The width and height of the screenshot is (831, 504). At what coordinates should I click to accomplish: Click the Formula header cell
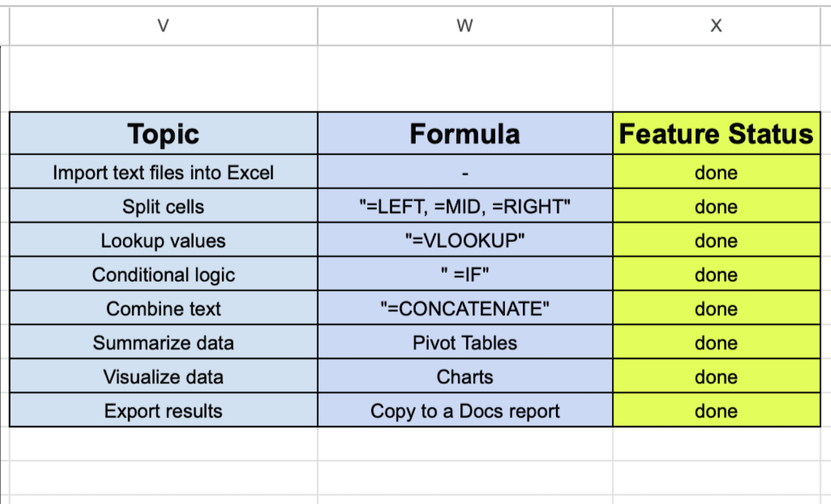coord(464,134)
